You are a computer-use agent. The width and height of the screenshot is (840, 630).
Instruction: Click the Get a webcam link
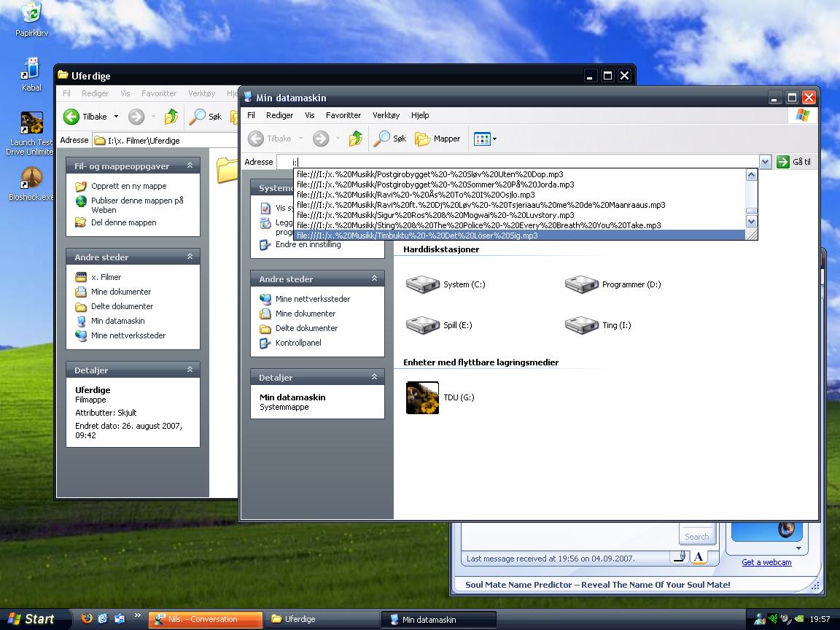coord(766,562)
